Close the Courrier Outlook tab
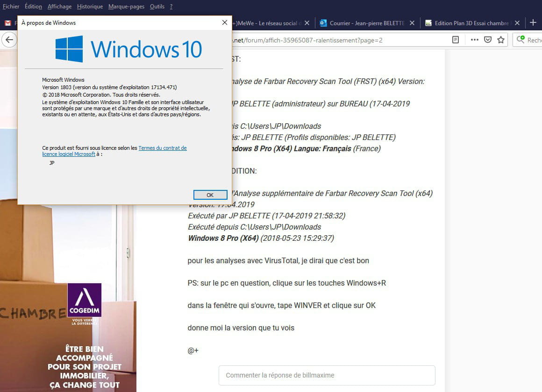The height and width of the screenshot is (392, 542). [412, 23]
